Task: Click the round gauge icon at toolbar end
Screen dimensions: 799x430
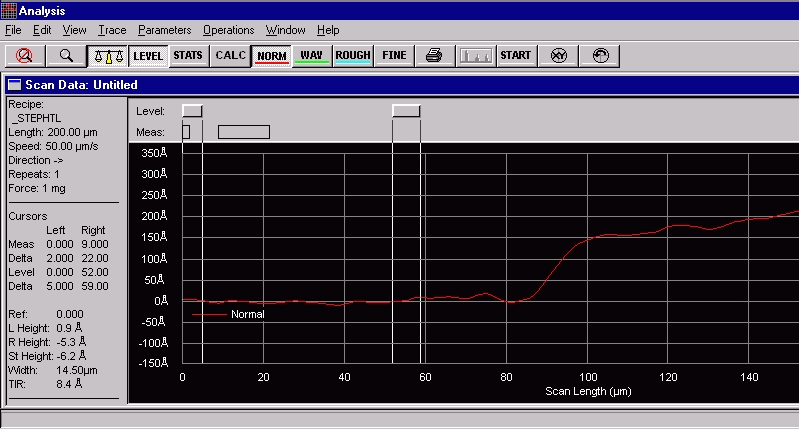Action: (x=600, y=55)
